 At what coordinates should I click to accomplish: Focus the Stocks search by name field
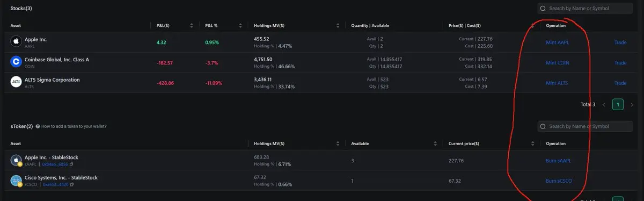[585, 9]
